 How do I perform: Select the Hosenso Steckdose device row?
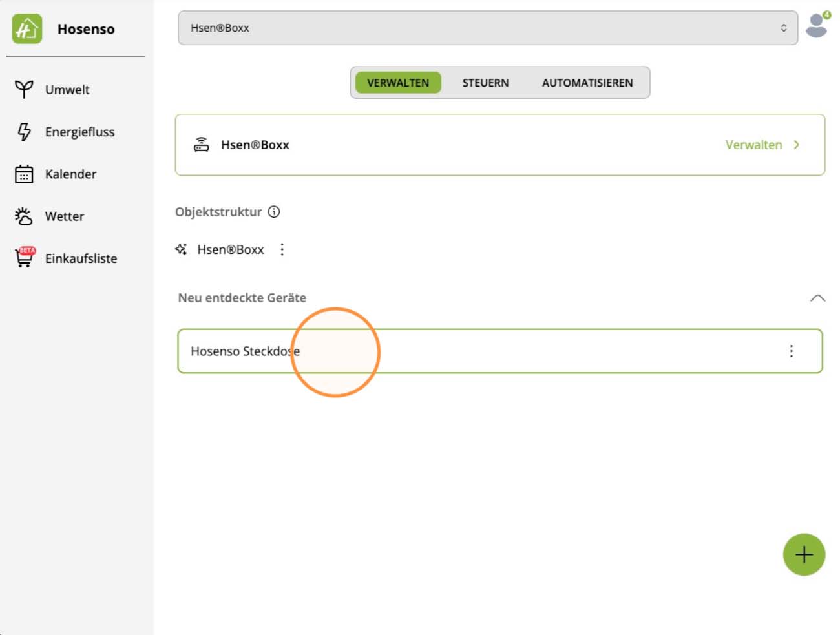[500, 351]
